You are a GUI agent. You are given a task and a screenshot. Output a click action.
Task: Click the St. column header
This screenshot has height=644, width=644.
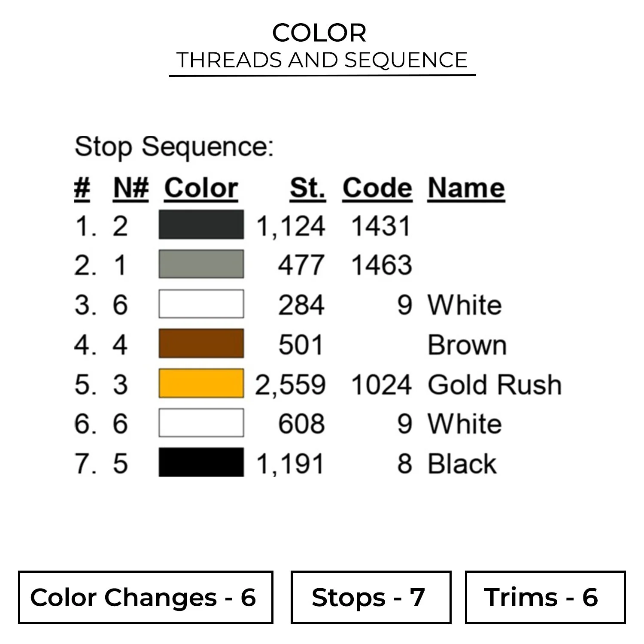tap(307, 188)
